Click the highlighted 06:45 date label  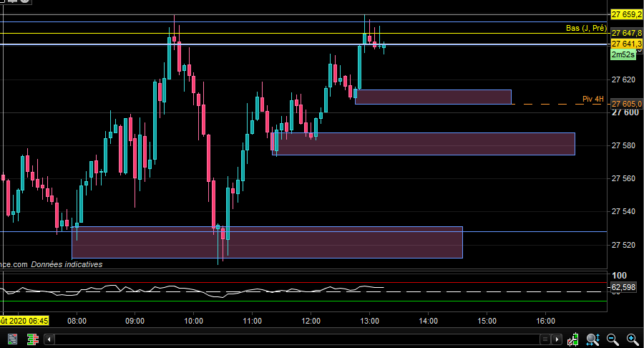24,321
